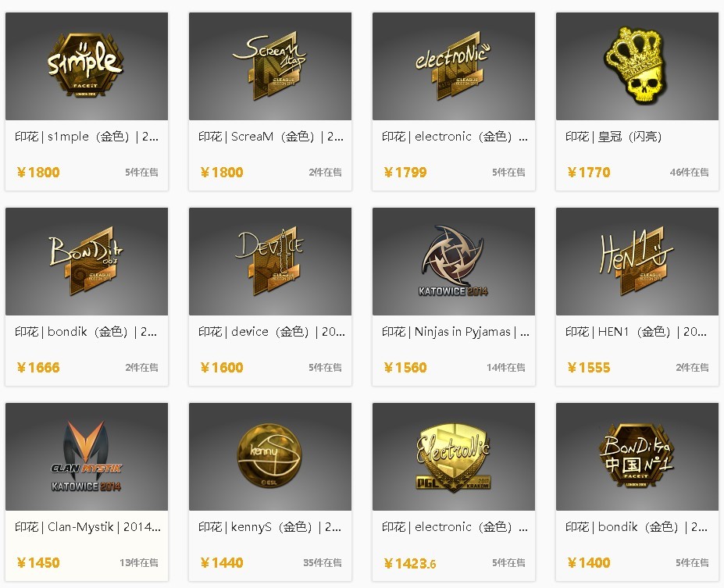Click the ¥1450 price of Clan-Mystik sticker

(38, 562)
